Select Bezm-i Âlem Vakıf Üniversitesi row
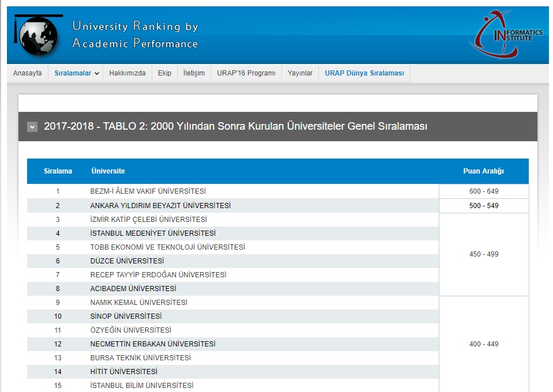This screenshot has height=392, width=553. (x=148, y=191)
